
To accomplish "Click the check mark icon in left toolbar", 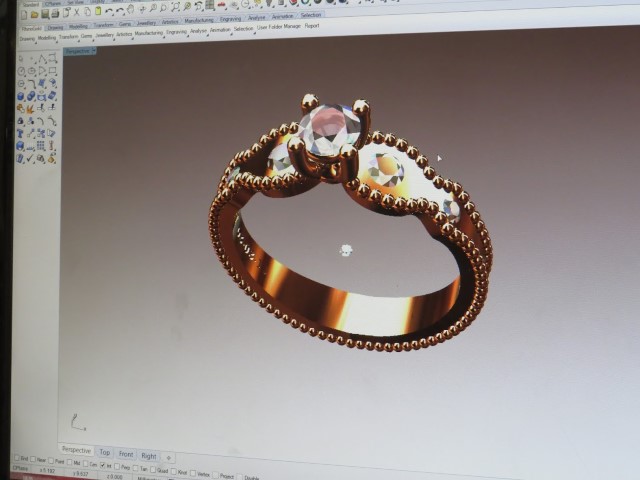I will click(31, 158).
